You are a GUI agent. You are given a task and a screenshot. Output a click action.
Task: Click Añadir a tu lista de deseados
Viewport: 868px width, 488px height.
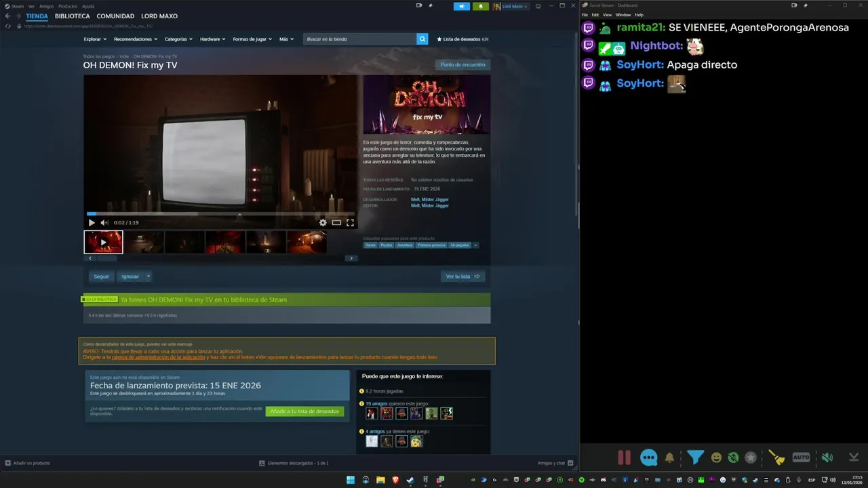coord(304,411)
